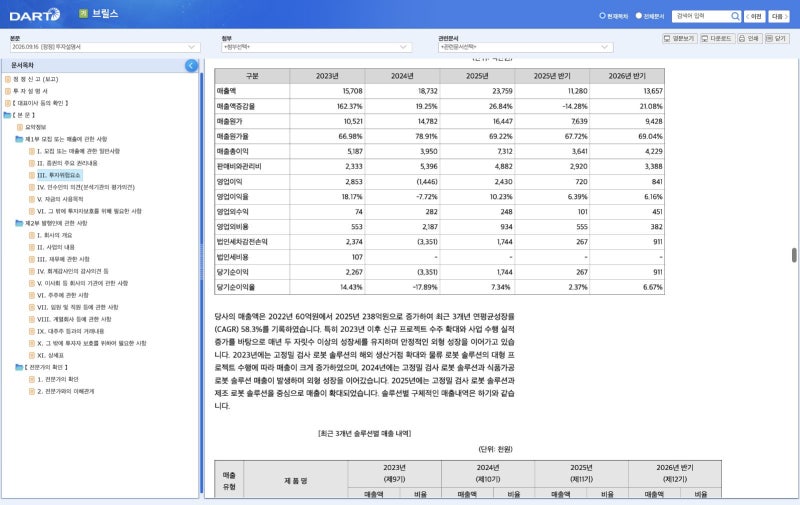Viewport: 800px width, 505px height.
Task: Open IV. 회계감사인의 감사의견 등
Action: coord(72,271)
